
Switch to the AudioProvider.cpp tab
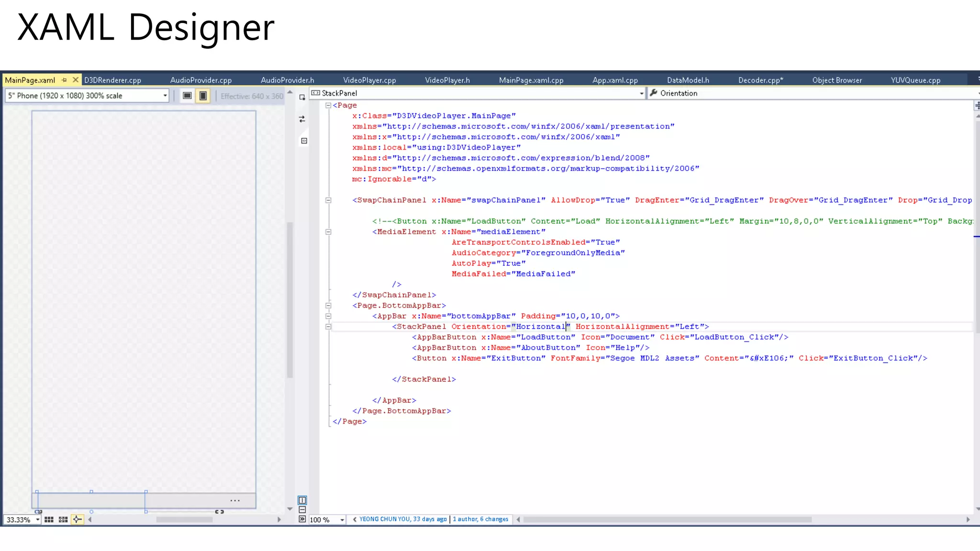201,80
